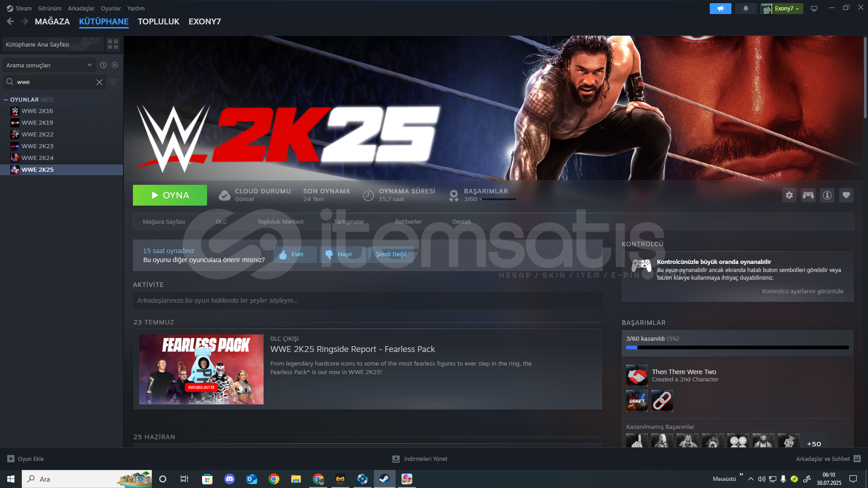Open the Oyunlar menu
The image size is (868, 488).
click(x=111, y=8)
